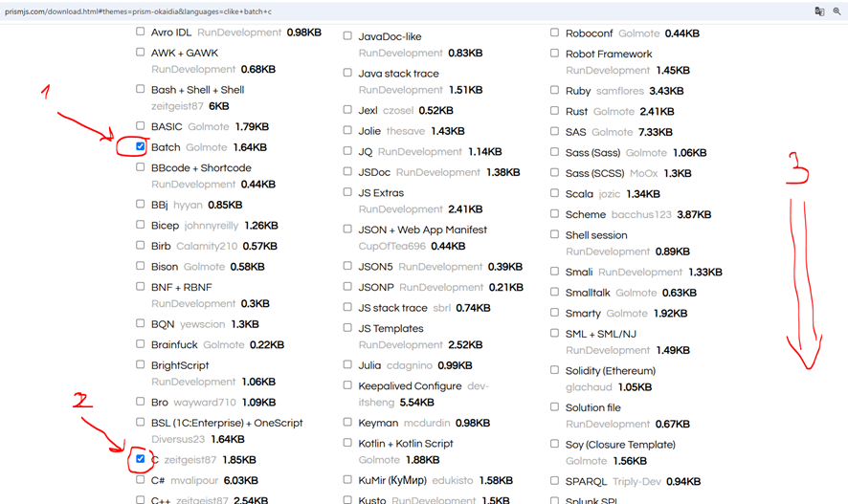Image resolution: width=848 pixels, height=504 pixels.
Task: Click the zoom magnifier icon in address bar
Action: click(x=837, y=11)
